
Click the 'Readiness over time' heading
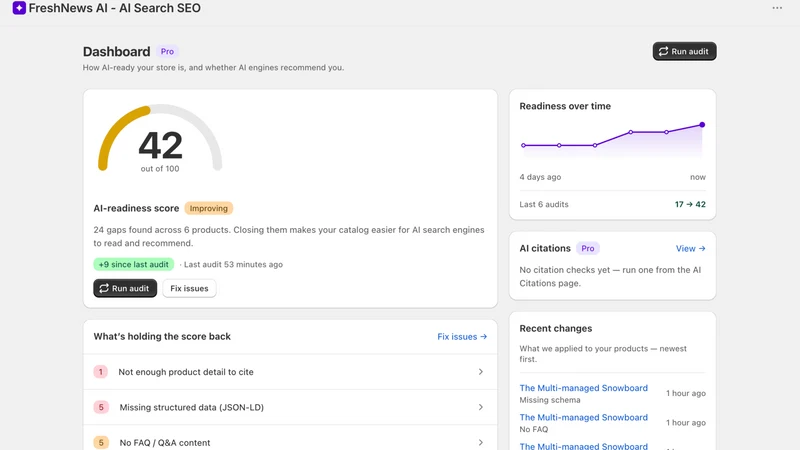pyautogui.click(x=565, y=106)
